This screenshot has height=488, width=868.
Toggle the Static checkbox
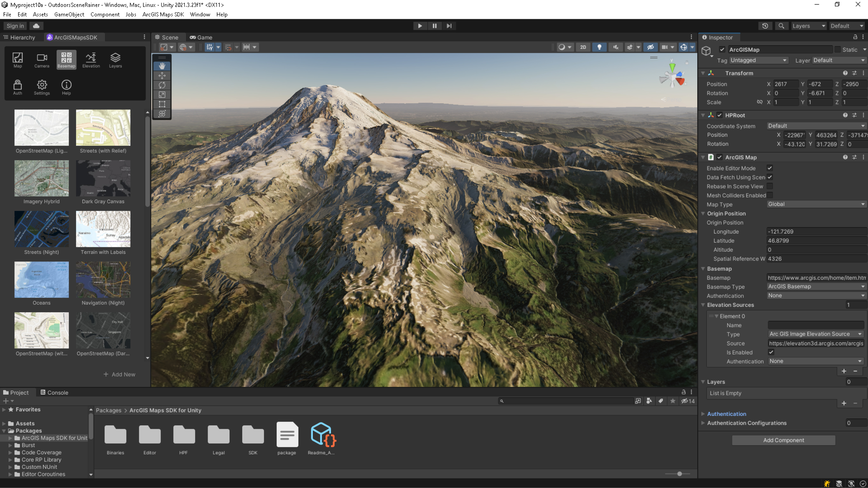(x=837, y=50)
